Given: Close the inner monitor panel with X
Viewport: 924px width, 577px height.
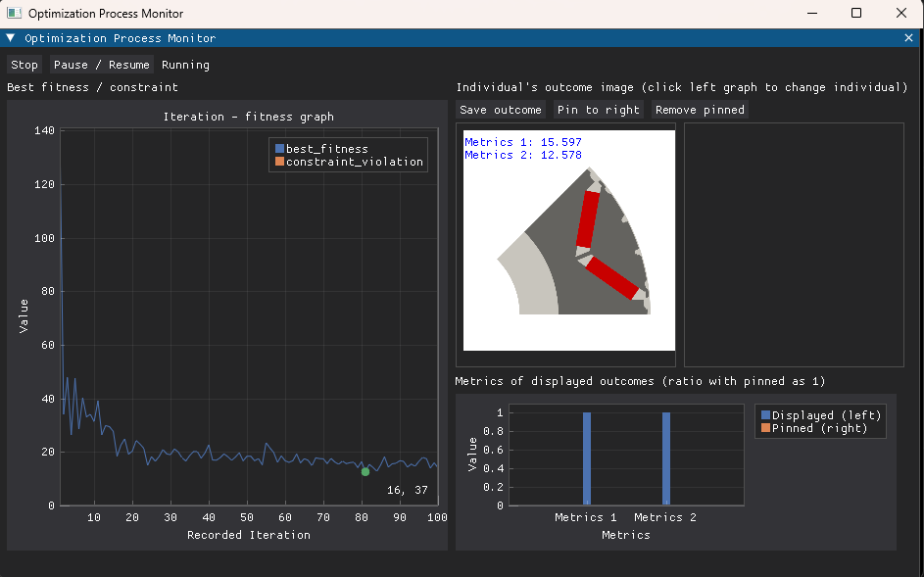Looking at the screenshot, I should click(x=908, y=38).
